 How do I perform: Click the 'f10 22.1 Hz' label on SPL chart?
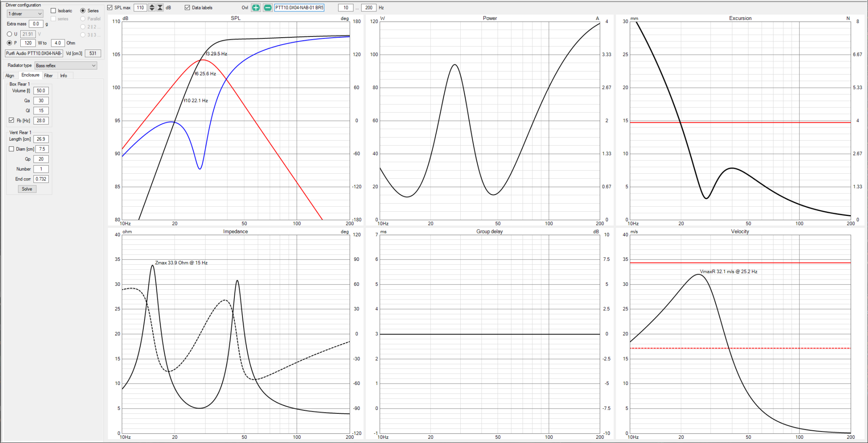click(x=196, y=101)
